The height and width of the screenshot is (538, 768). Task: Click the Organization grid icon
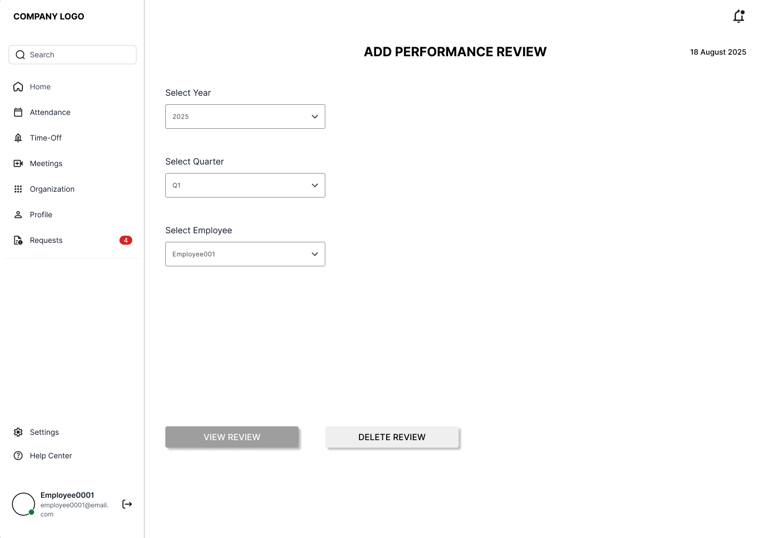(x=18, y=189)
